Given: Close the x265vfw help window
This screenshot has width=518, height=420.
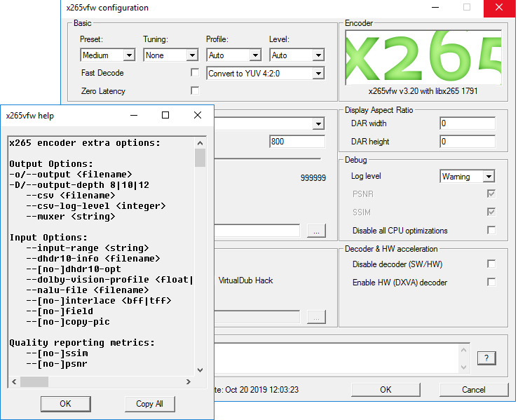Looking at the screenshot, I should point(198,115).
